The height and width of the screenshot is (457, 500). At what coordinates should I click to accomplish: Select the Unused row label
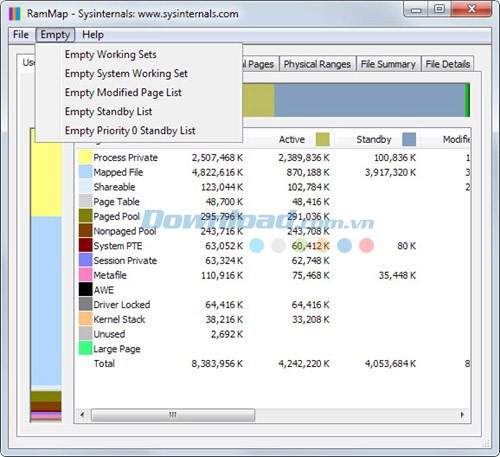[109, 334]
